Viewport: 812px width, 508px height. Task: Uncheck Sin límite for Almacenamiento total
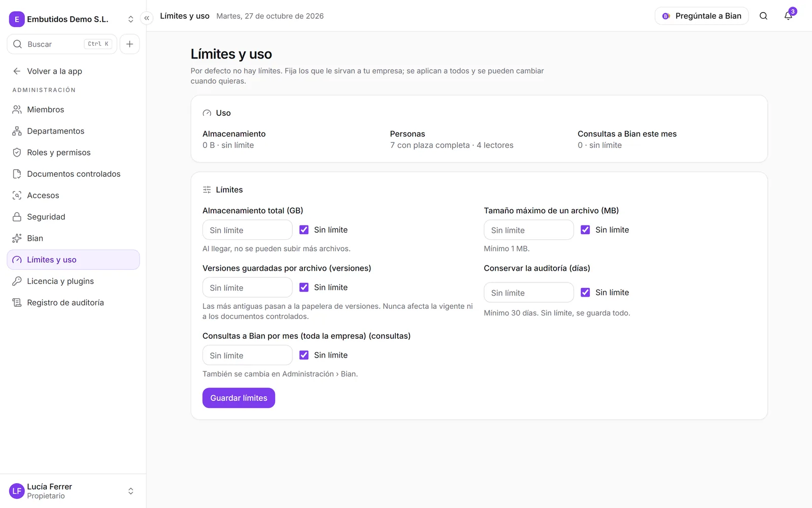tap(304, 230)
